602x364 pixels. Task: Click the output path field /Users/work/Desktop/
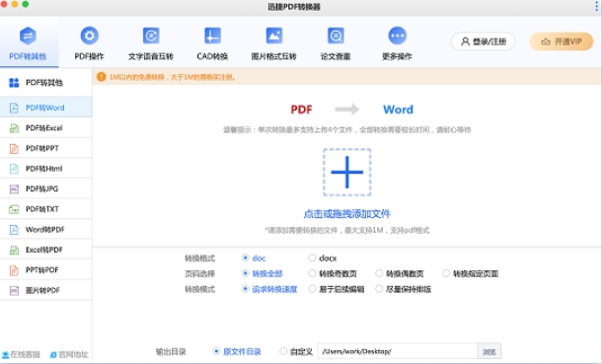pyautogui.click(x=398, y=351)
